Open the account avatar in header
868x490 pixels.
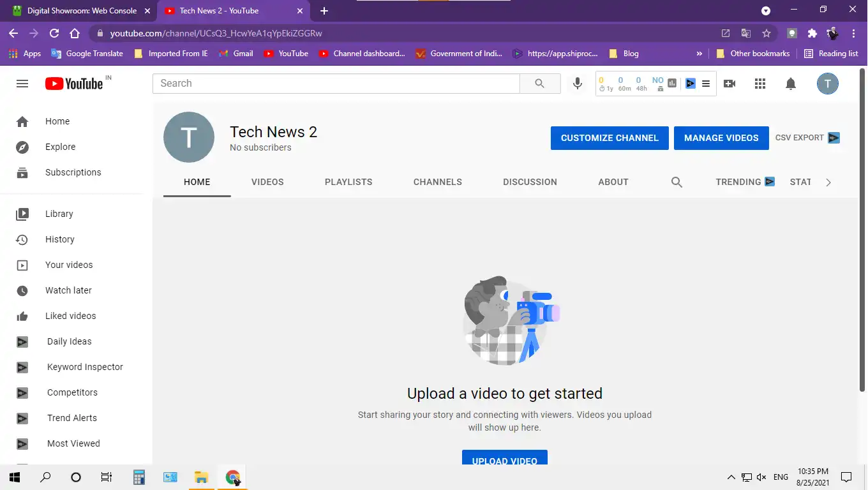coord(828,84)
